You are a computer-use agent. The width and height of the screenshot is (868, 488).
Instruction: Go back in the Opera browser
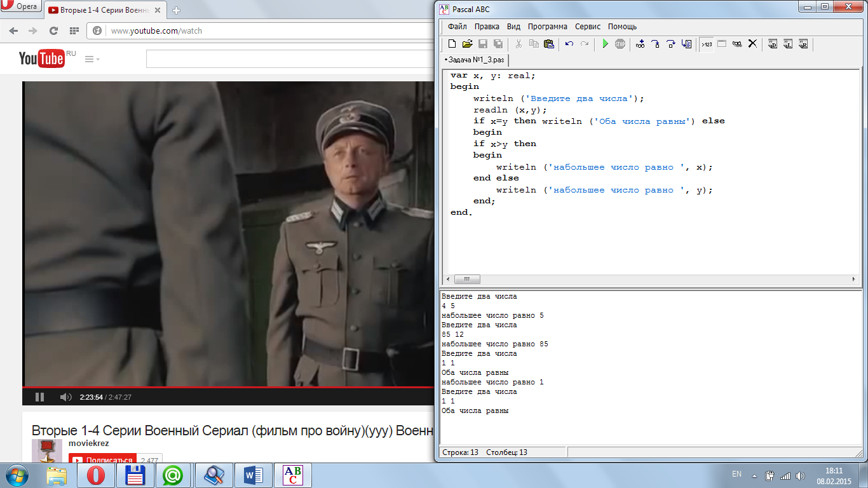pyautogui.click(x=13, y=30)
